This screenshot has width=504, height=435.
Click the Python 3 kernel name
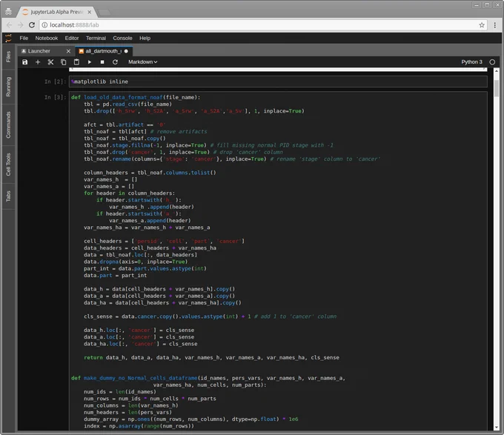pyautogui.click(x=471, y=62)
